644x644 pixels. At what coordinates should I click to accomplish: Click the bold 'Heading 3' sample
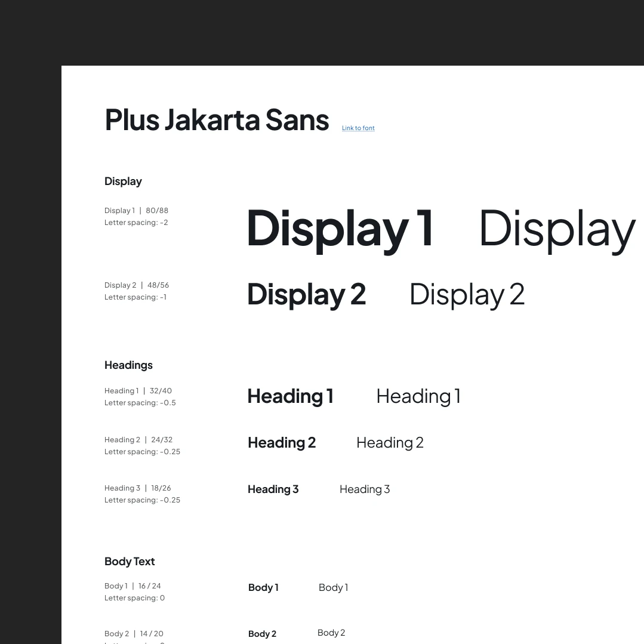pos(273,489)
